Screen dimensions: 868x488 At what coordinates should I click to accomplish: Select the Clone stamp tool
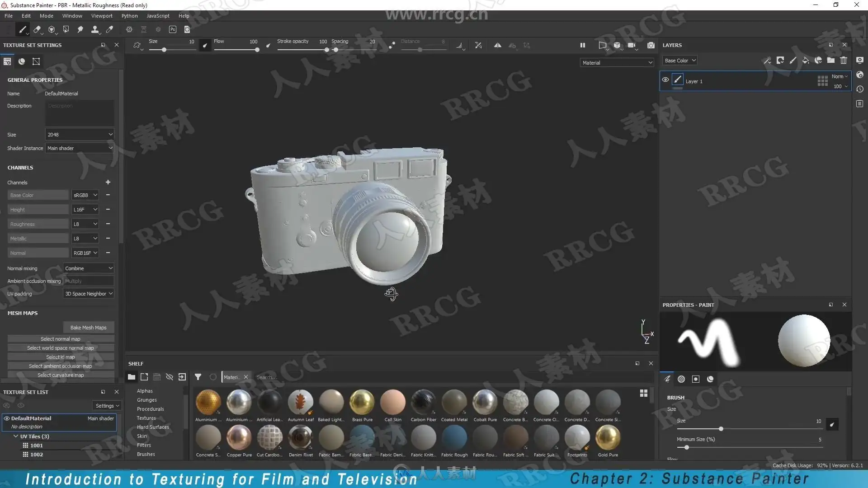(94, 30)
